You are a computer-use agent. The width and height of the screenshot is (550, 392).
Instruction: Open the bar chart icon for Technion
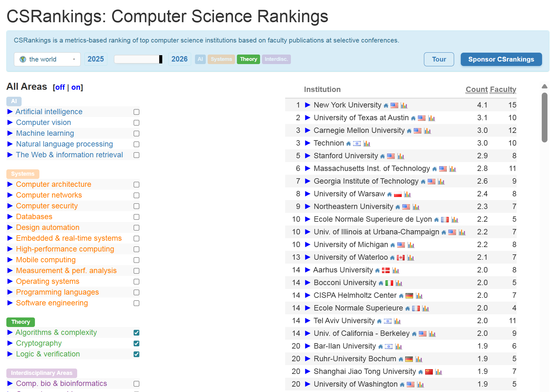(367, 144)
